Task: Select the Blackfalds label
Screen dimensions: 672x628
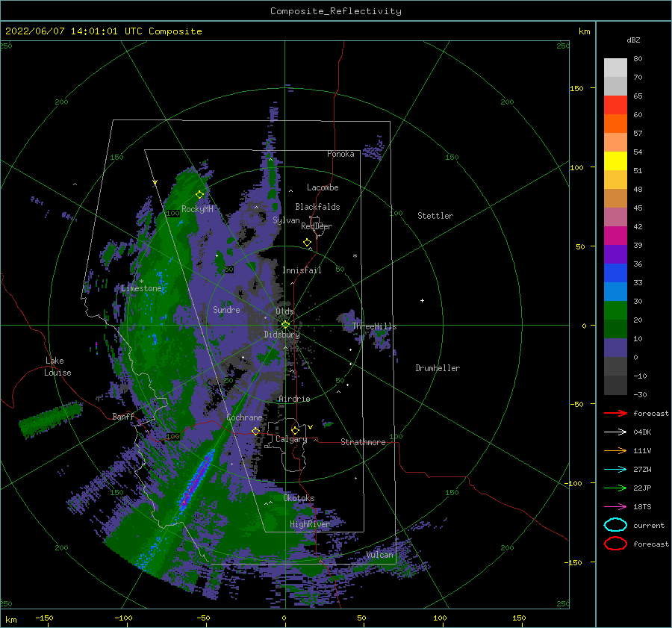Action: tap(317, 207)
